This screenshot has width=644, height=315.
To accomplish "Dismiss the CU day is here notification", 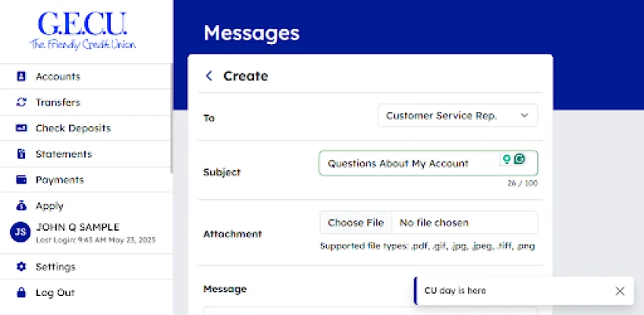I will click(620, 291).
